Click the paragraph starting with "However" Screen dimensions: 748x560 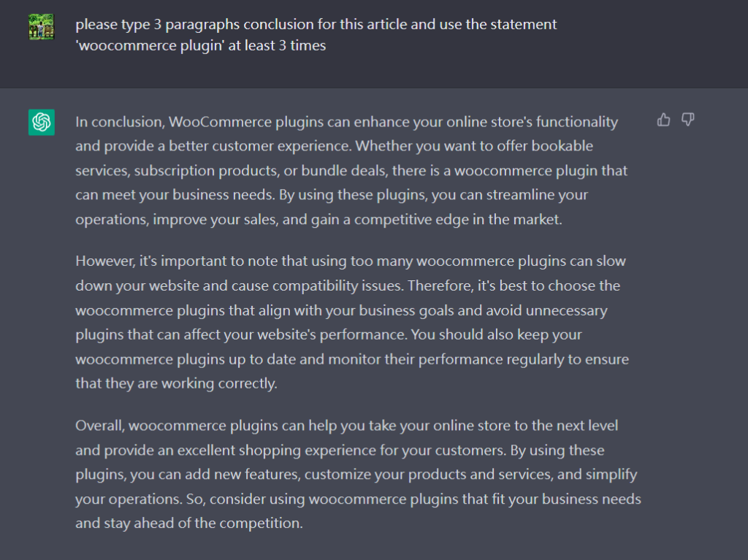pyautogui.click(x=352, y=322)
